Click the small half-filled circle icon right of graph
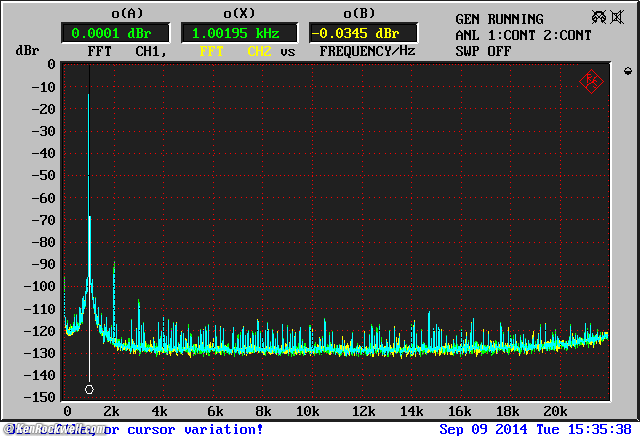Screen dimensions: 640x436 pyautogui.click(x=628, y=71)
